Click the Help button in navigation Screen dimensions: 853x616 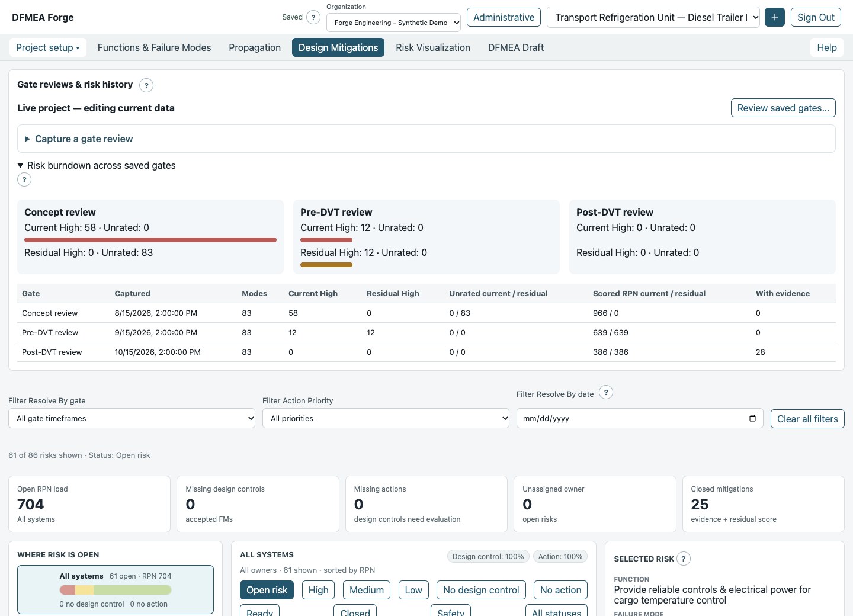(827, 47)
